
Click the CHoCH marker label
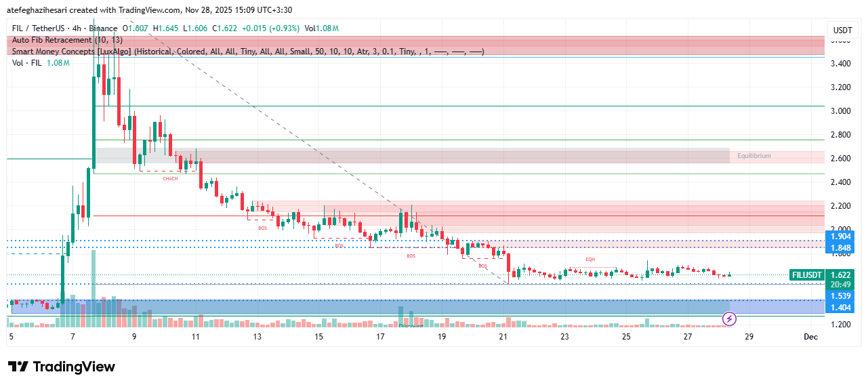[170, 178]
